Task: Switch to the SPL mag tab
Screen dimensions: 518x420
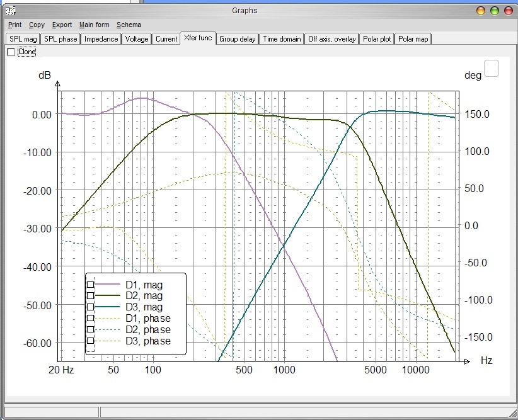Action: click(x=23, y=39)
